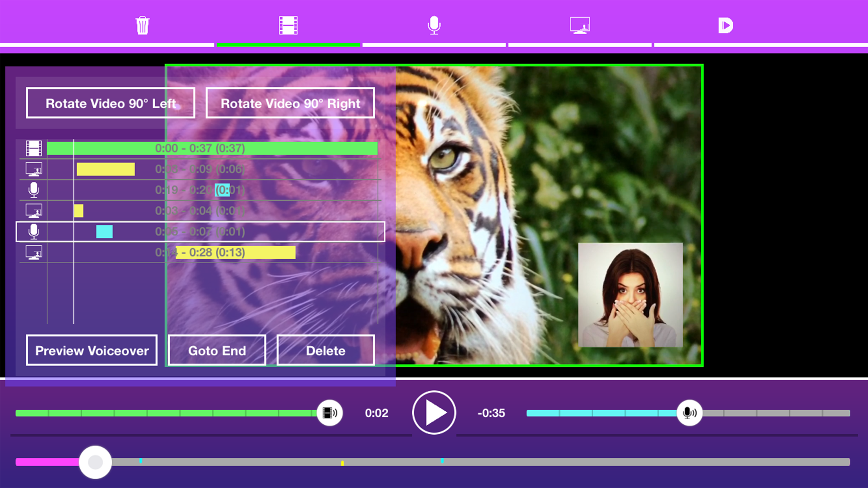
Task: Click Rotate Video 90° Left button
Action: tap(110, 103)
